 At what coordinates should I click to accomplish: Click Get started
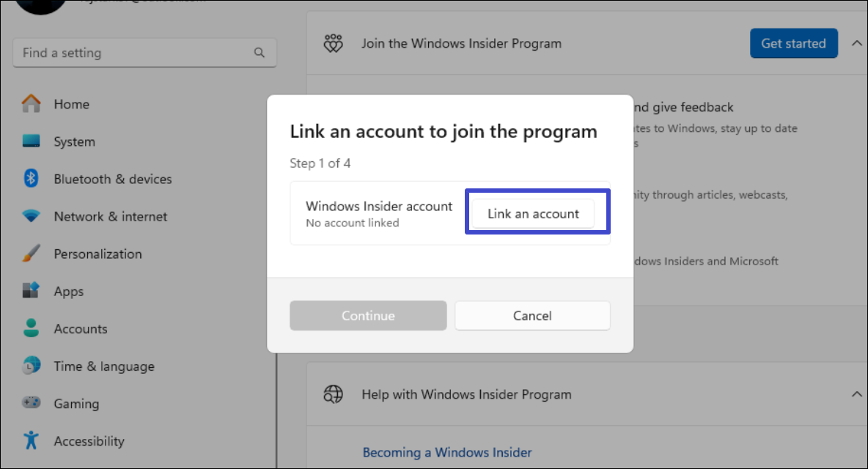tap(793, 43)
